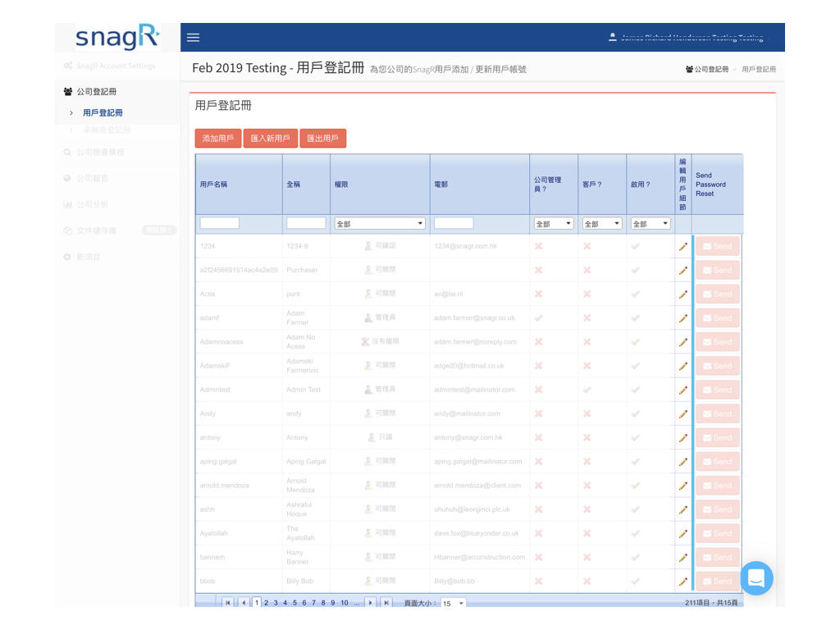This screenshot has height=630, width=840.
Task: Go to page 2 of the table
Action: click(267, 603)
